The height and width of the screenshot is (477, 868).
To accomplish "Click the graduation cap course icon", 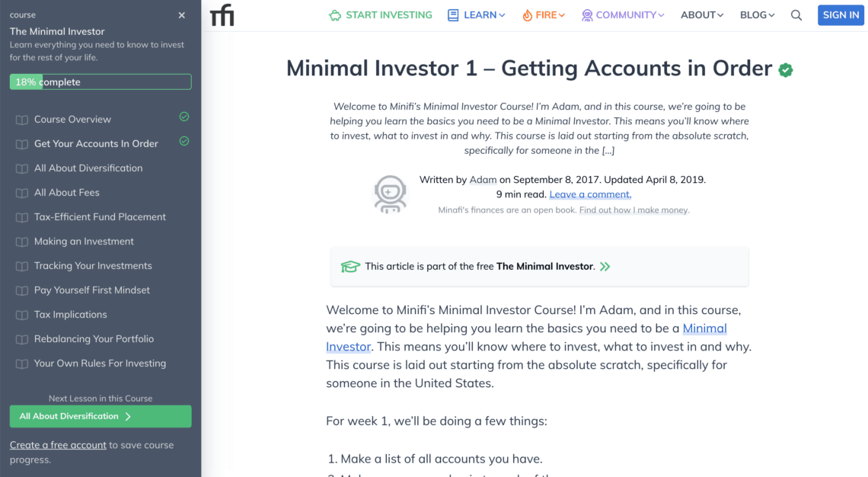I will 350,267.
